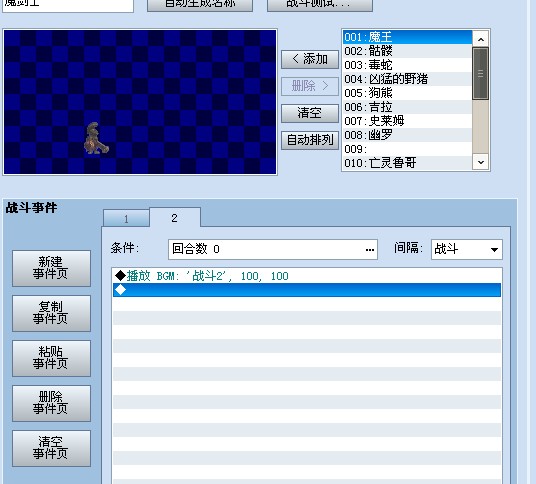Click enemy list scroll up arrow

click(481, 39)
